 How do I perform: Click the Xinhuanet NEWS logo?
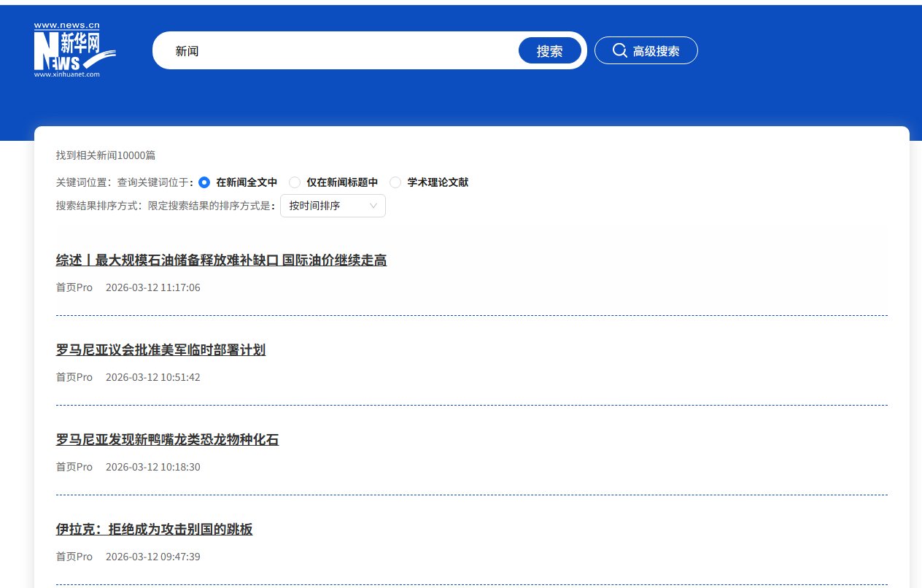(x=74, y=50)
